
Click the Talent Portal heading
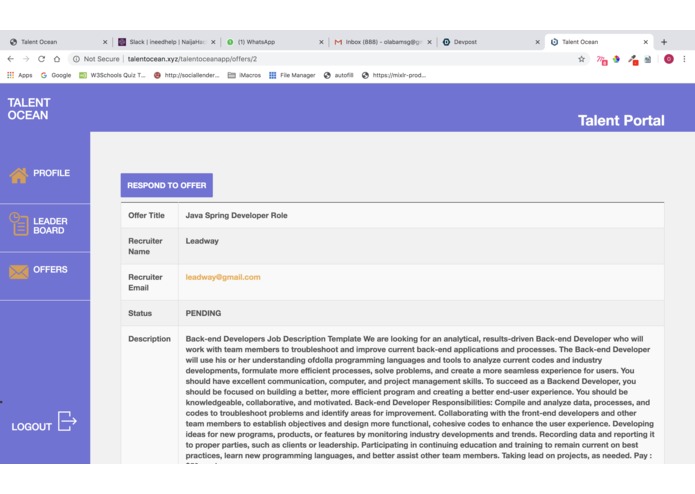coord(621,121)
